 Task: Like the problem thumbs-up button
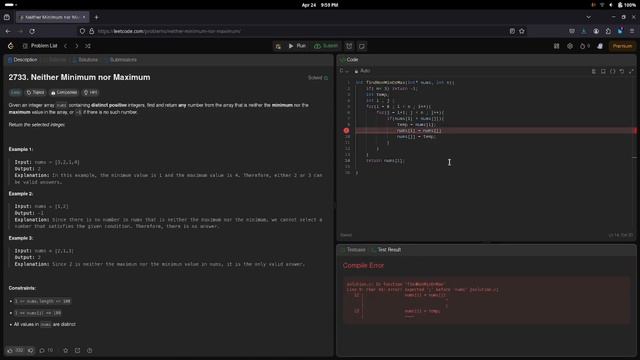(16, 350)
